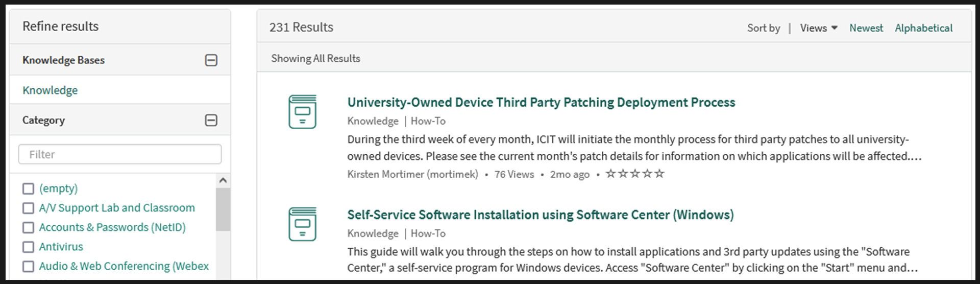The width and height of the screenshot is (980, 284).
Task: Click the Antivirus category label
Action: pos(61,247)
